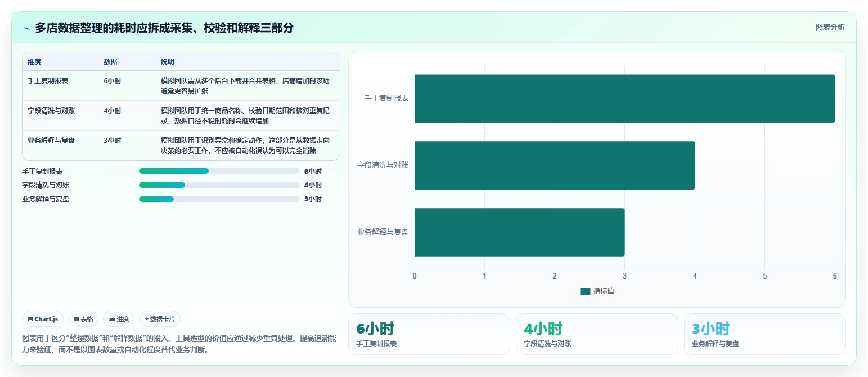Click the 手工复制报表 progress bar
This screenshot has height=377, width=868.
coord(219,171)
